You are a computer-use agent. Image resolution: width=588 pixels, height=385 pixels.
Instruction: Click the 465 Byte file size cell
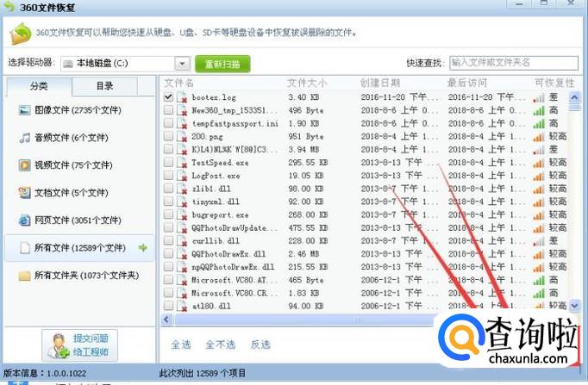(x=306, y=280)
